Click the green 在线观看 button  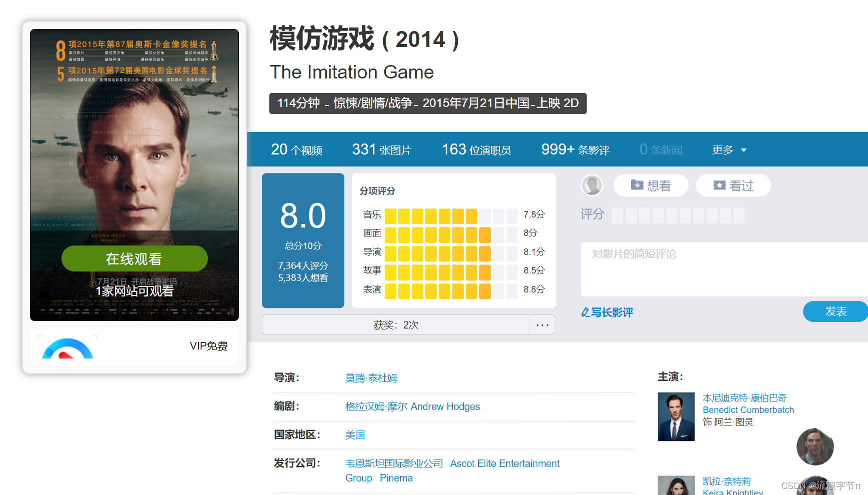click(x=134, y=258)
